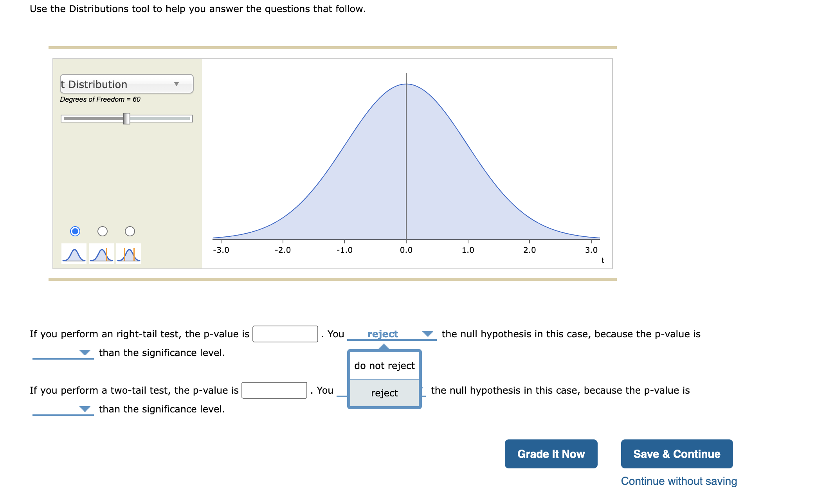The height and width of the screenshot is (504, 834).
Task: Select the two-tail cutpoints distribution icon
Action: point(128,254)
